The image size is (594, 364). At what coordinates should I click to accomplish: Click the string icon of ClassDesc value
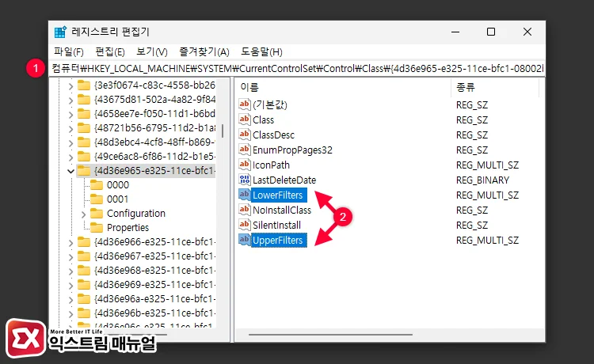click(x=245, y=135)
